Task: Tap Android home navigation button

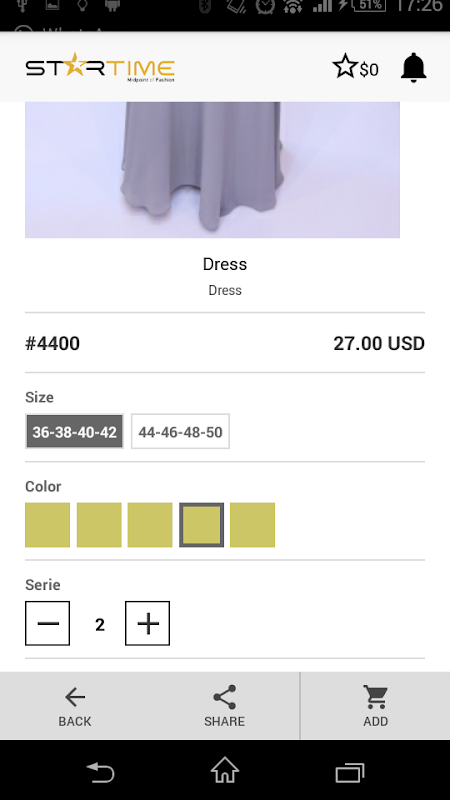Action: (x=225, y=771)
